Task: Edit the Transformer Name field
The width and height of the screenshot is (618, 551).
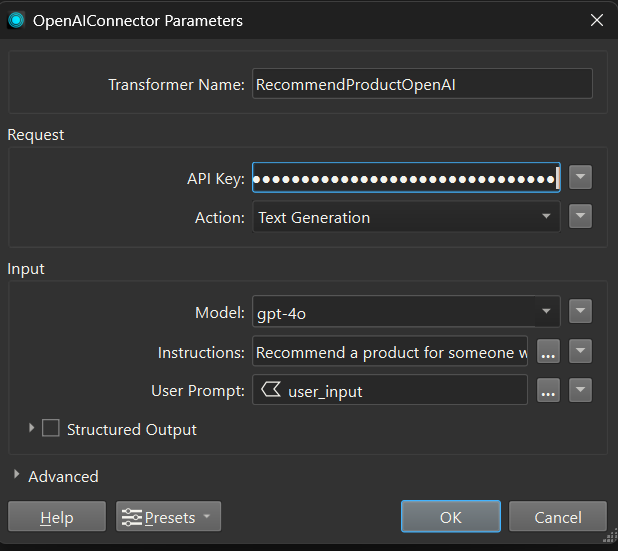Action: (x=422, y=84)
